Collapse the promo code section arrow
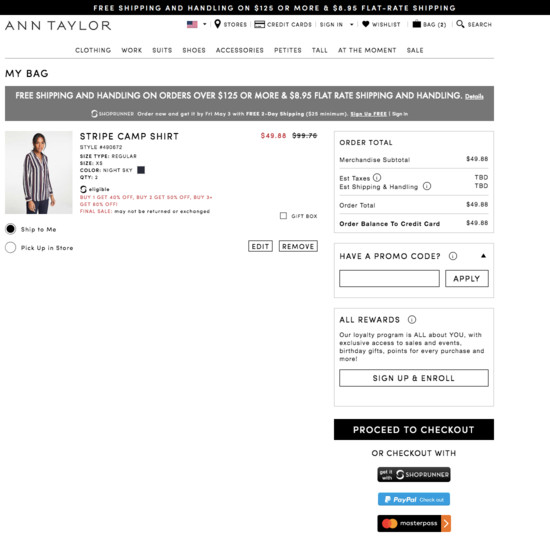This screenshot has height=550, width=550. (x=483, y=256)
